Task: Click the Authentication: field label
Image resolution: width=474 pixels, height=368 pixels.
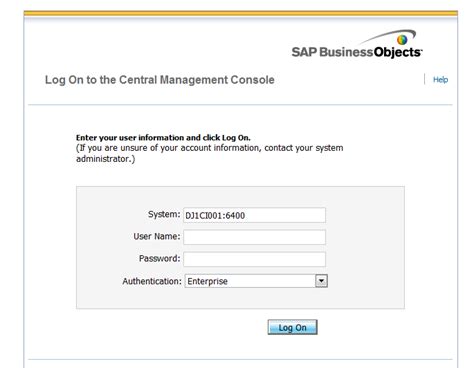Action: [x=152, y=281]
